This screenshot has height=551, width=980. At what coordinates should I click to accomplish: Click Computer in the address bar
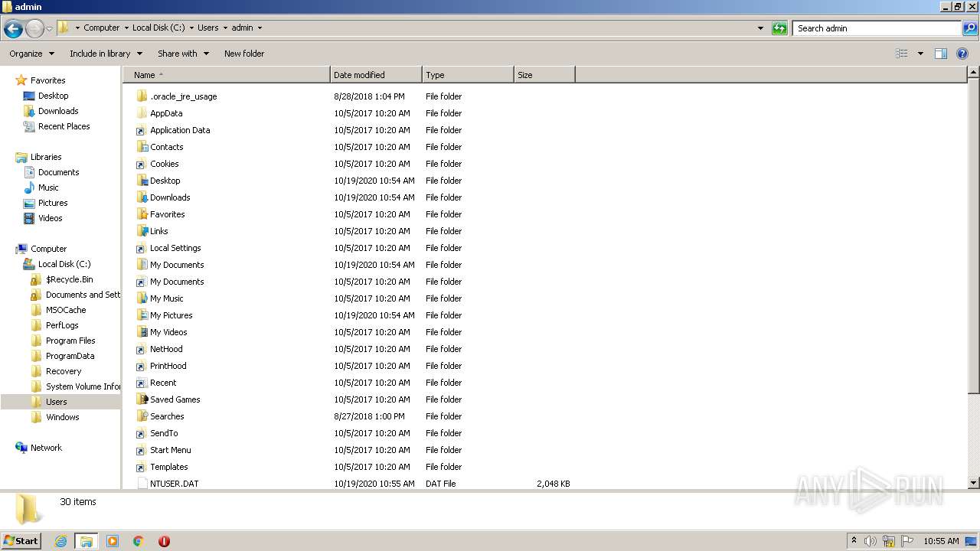101,28
